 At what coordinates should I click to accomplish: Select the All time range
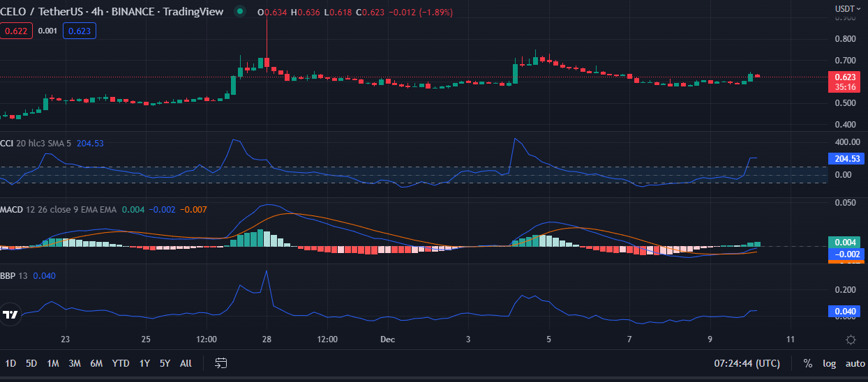[x=186, y=363]
